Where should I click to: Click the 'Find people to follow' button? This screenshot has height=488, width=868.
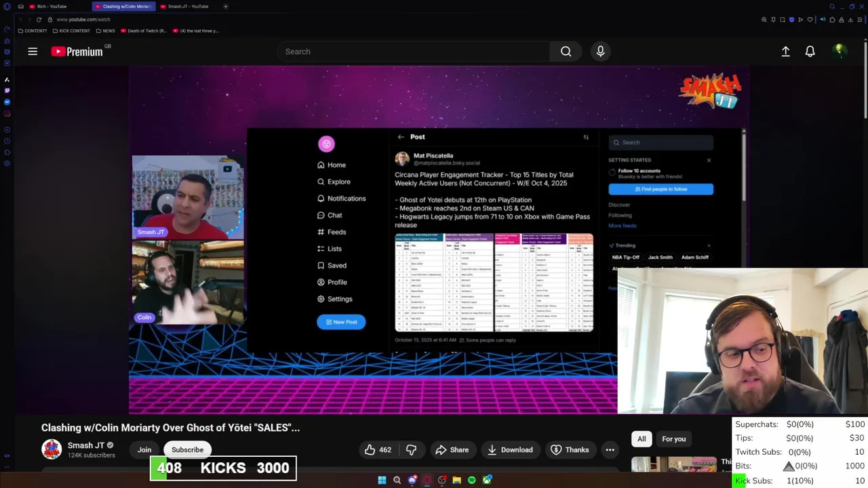[660, 189]
